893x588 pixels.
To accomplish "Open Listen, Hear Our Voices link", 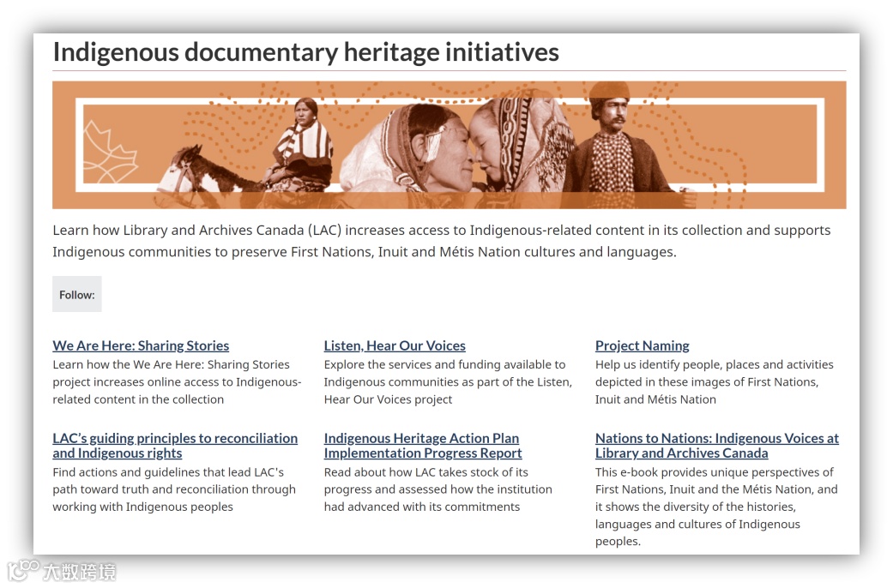I will point(395,345).
